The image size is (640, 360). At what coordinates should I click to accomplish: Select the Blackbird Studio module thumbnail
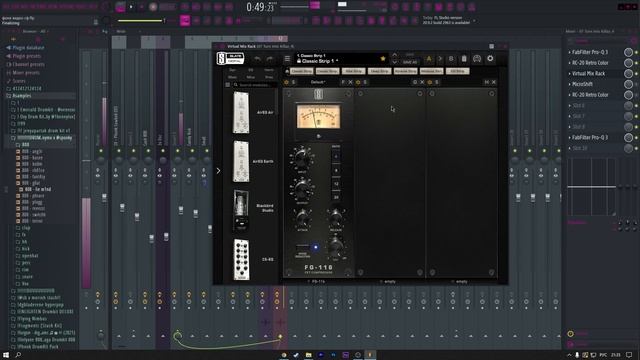(241, 210)
